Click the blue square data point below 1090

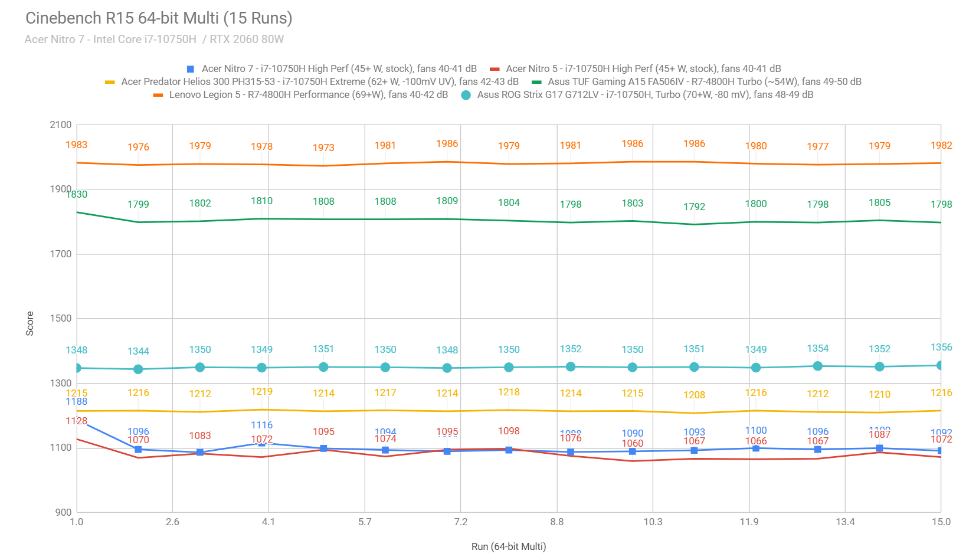632,451
